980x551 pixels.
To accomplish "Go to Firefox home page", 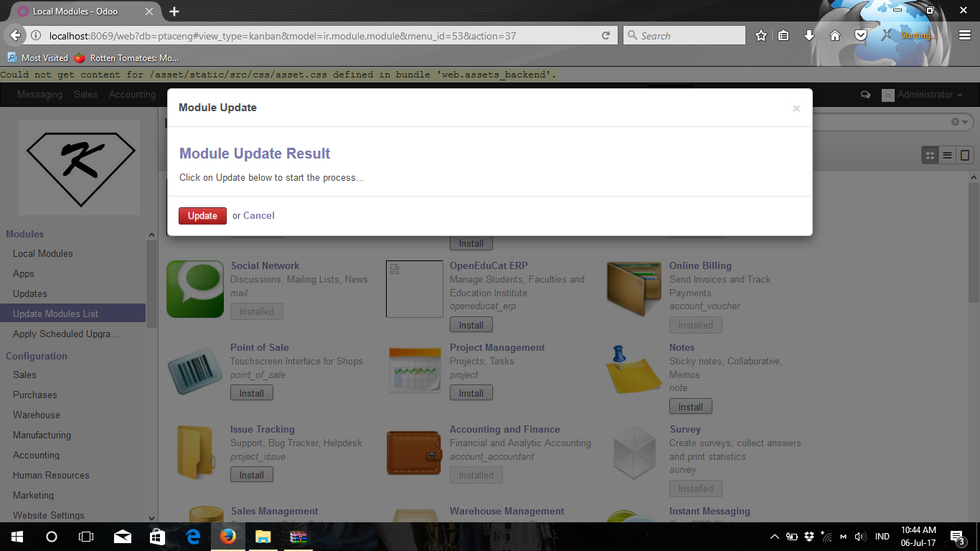I will 835,35.
